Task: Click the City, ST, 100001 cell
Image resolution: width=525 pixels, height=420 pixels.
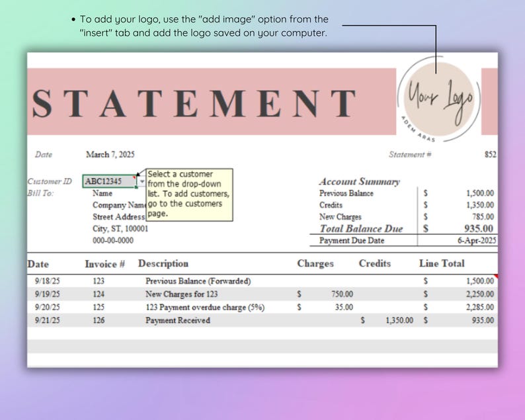Action: (x=120, y=229)
